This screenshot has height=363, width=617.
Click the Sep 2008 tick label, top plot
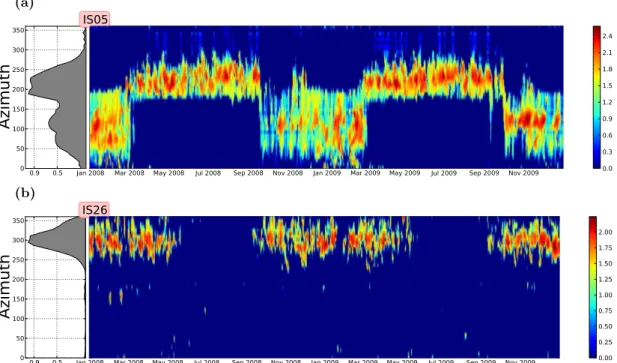point(248,173)
